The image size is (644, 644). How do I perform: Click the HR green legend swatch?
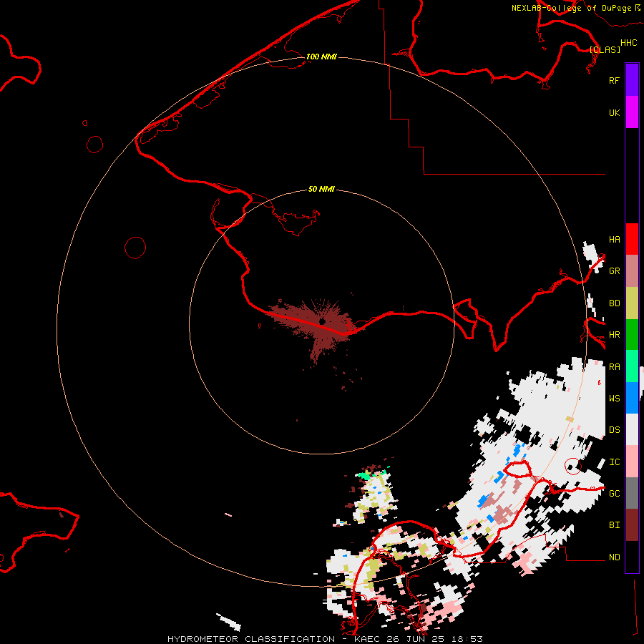632,334
